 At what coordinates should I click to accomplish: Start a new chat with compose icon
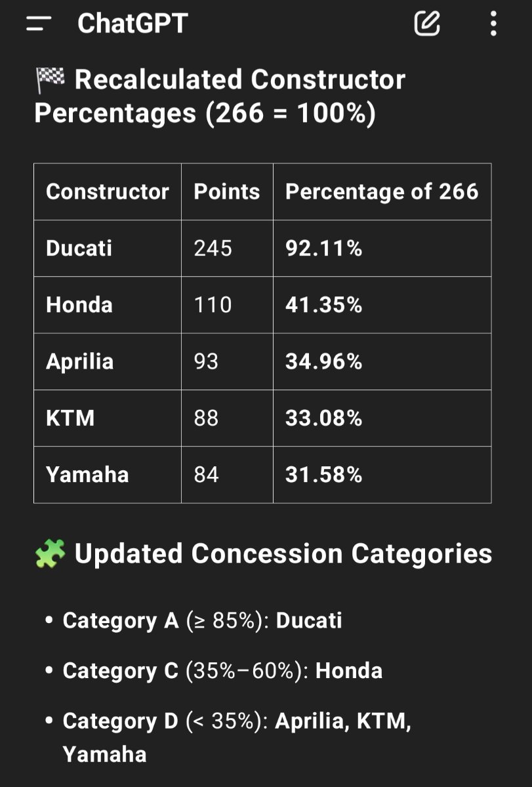click(427, 24)
